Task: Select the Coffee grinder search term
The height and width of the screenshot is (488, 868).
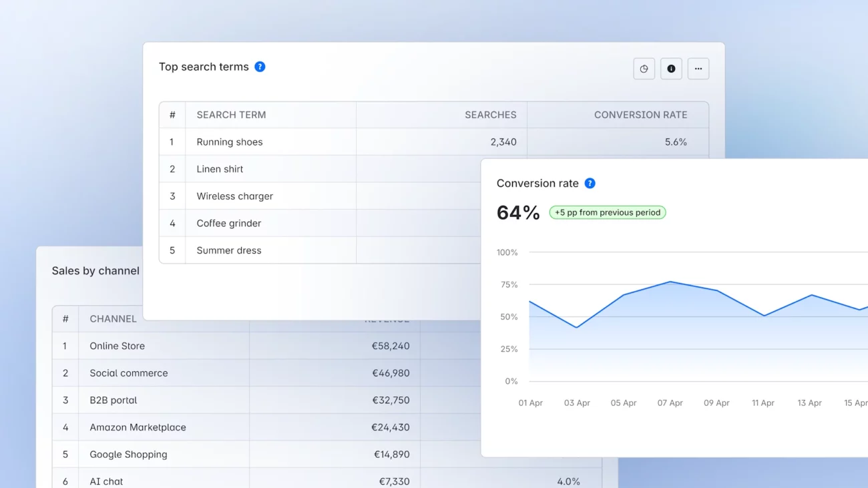Action: click(x=228, y=224)
